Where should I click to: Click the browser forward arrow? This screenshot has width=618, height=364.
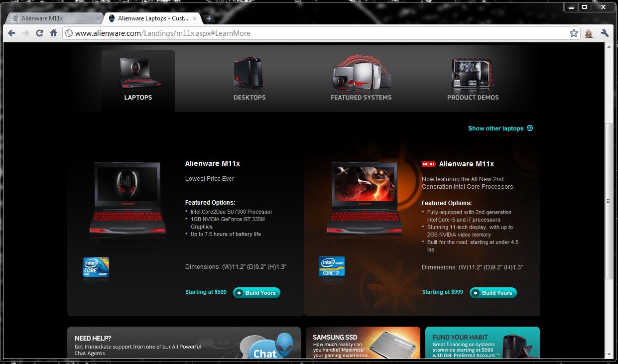[26, 33]
